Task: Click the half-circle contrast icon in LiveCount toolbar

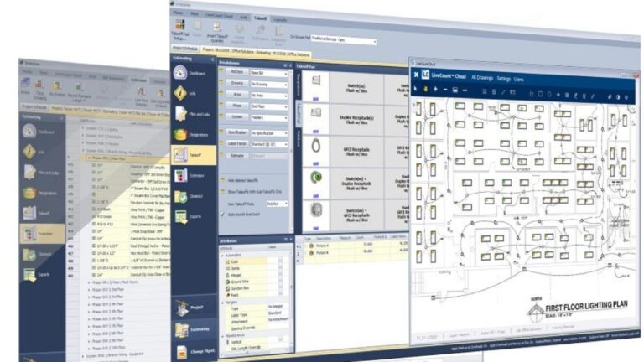Action: coord(618,97)
